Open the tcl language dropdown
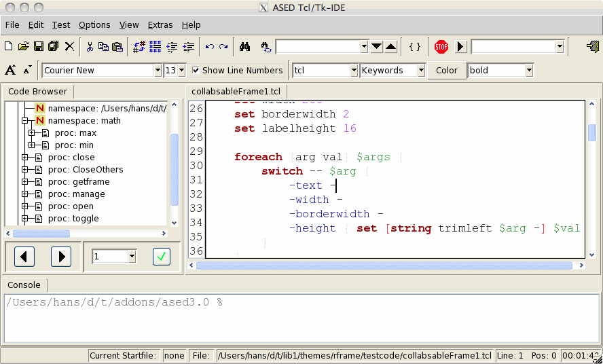The width and height of the screenshot is (603, 364). (x=354, y=71)
